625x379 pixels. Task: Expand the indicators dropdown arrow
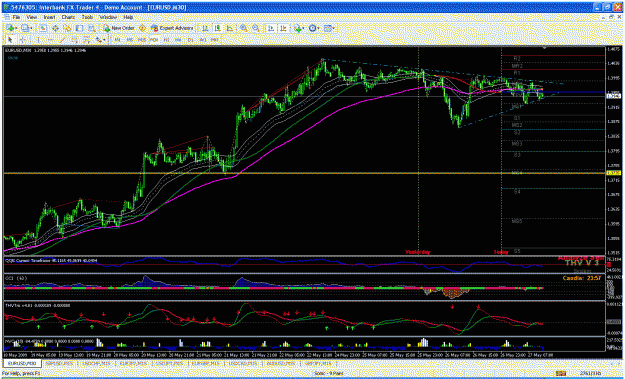pos(304,28)
